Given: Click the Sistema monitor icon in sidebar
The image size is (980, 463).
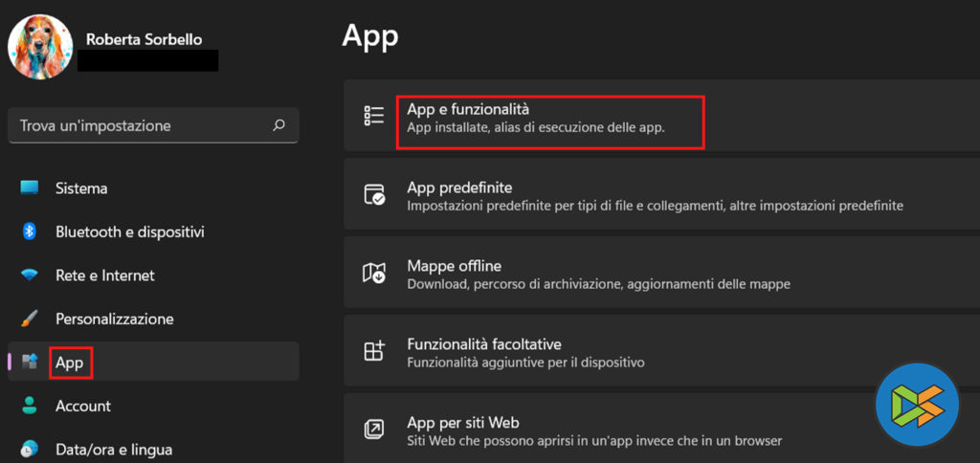Looking at the screenshot, I should pos(30,187).
